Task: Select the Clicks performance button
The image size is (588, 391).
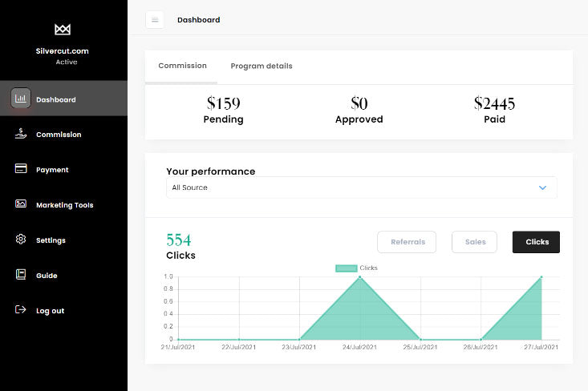Action: click(x=536, y=242)
